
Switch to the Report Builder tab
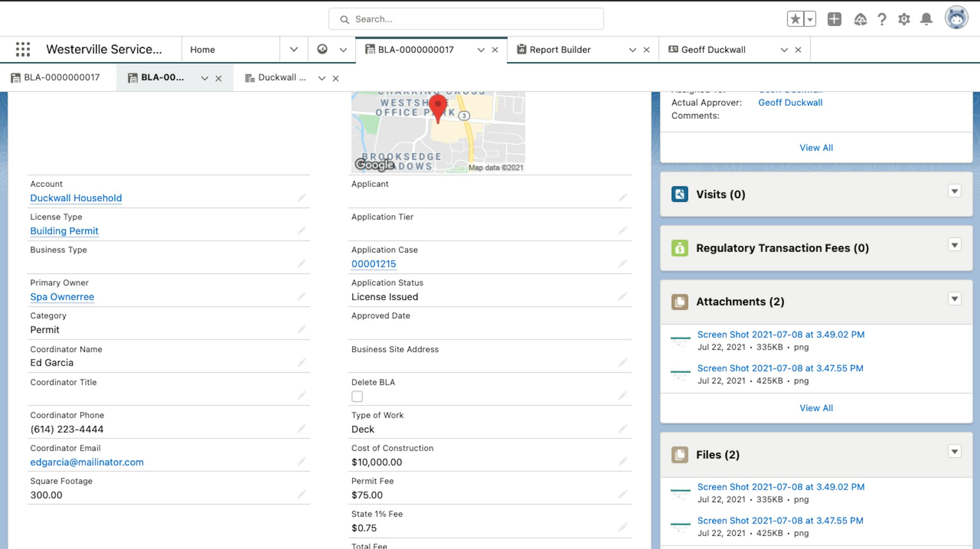click(559, 50)
